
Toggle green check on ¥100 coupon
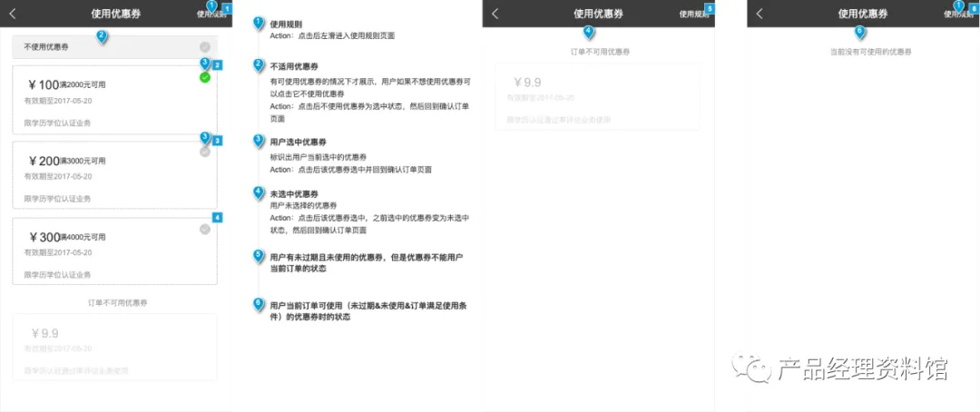click(x=205, y=77)
